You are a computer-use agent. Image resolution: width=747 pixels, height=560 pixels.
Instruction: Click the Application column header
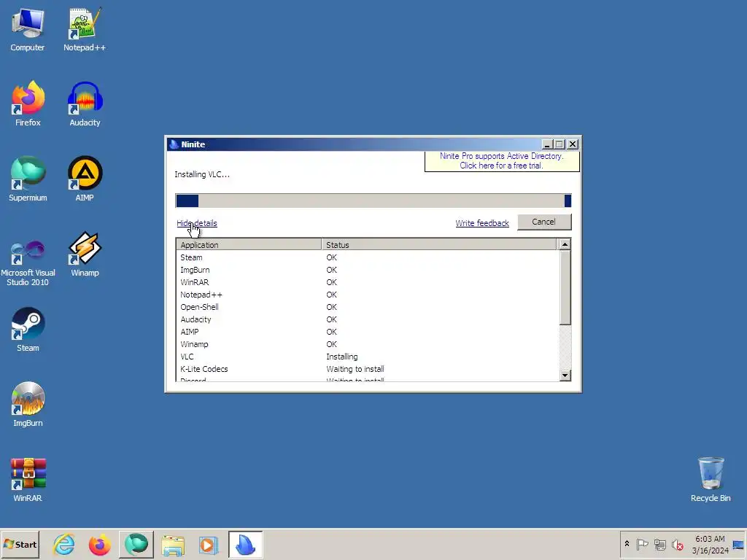pyautogui.click(x=249, y=245)
